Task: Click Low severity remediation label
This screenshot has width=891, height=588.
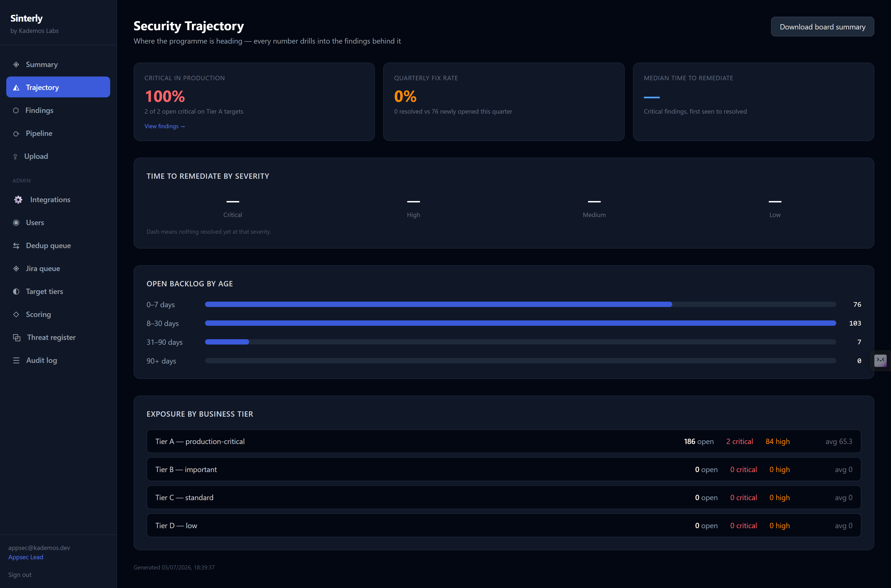Action: pos(775,215)
